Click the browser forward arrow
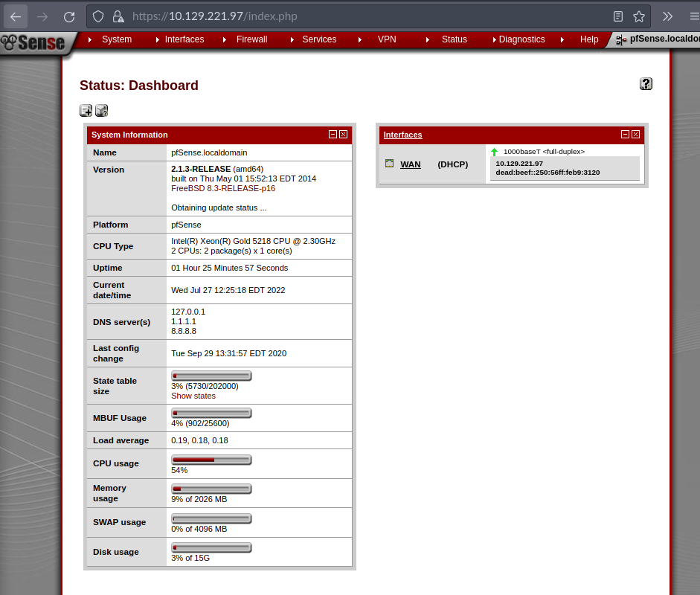Screen dimensions: 700x595 click(42, 17)
